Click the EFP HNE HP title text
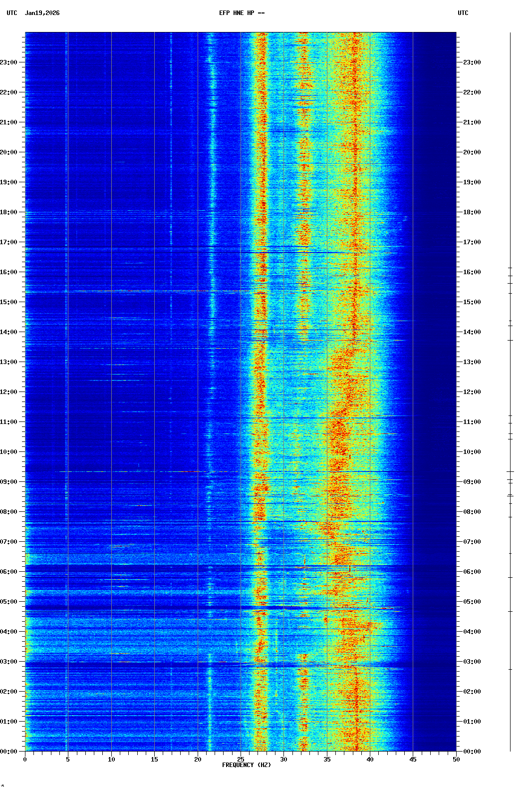The image size is (532, 791). tap(242, 13)
